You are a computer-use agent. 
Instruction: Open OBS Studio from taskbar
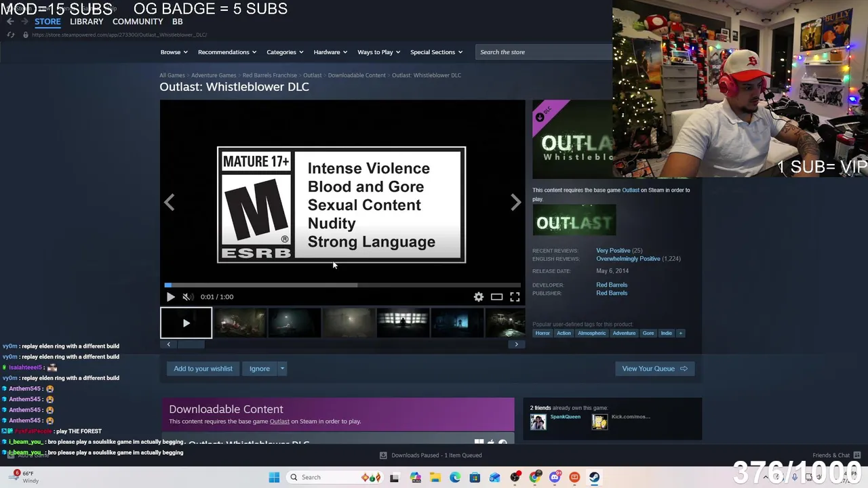click(515, 477)
